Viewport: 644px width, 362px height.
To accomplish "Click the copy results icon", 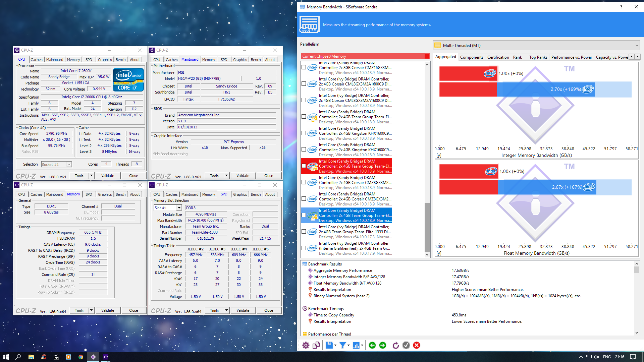I will click(x=316, y=345).
